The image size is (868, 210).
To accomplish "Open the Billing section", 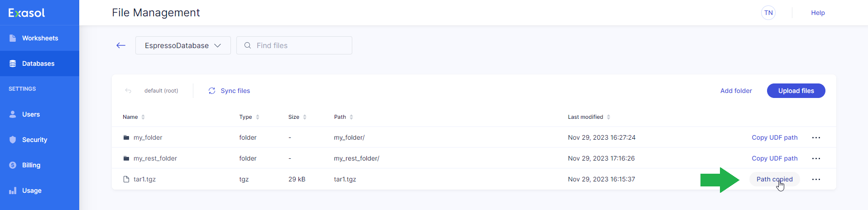I will pyautogui.click(x=31, y=165).
